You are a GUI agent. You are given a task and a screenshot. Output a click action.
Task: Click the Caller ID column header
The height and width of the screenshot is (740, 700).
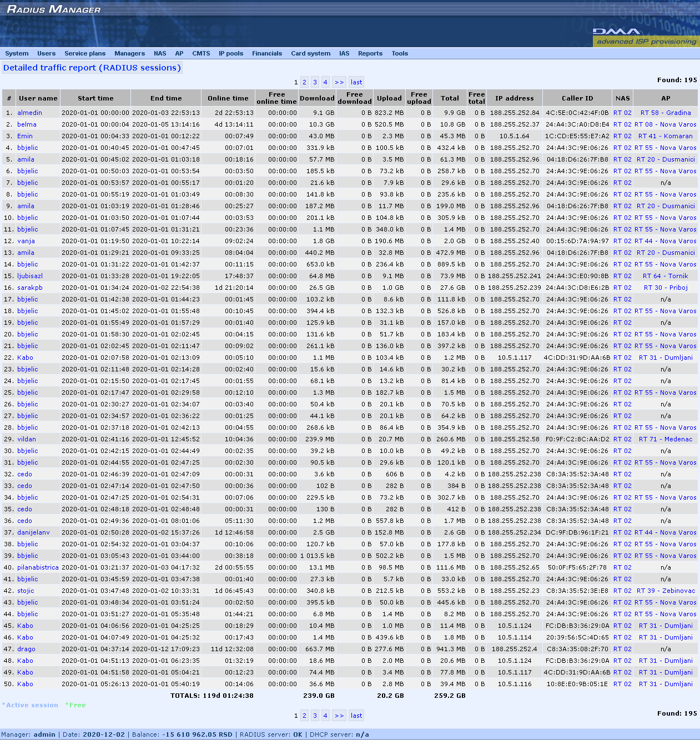click(577, 98)
